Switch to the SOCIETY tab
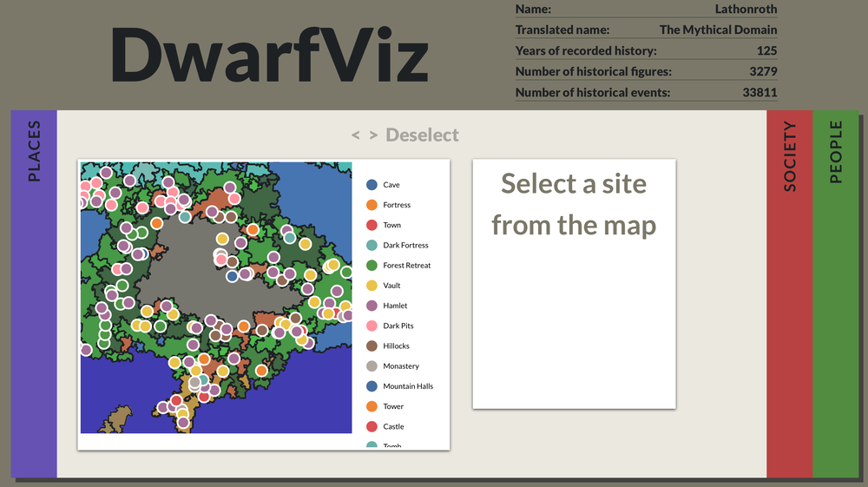The height and width of the screenshot is (487, 868). click(x=789, y=294)
